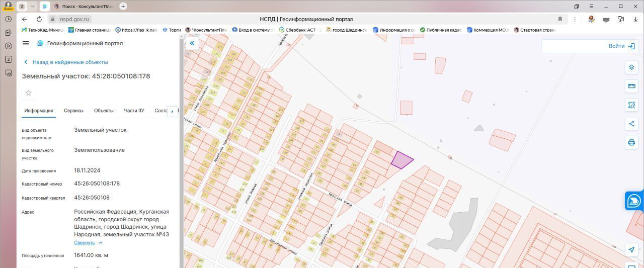Open the ТехноКад-Муниц bookmark

pos(42,30)
